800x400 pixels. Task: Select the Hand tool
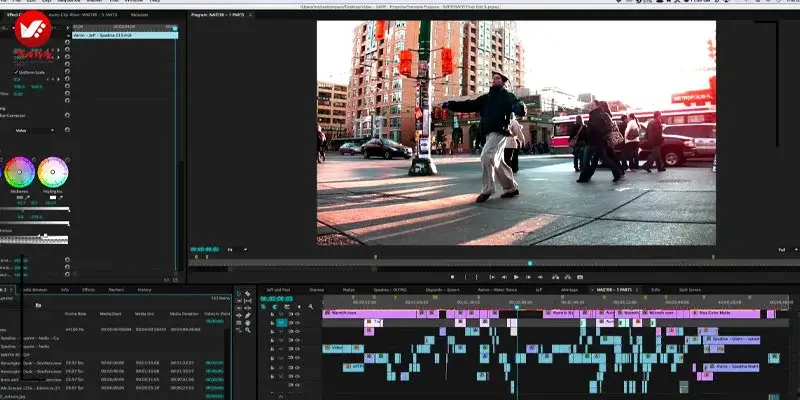pyautogui.click(x=247, y=323)
